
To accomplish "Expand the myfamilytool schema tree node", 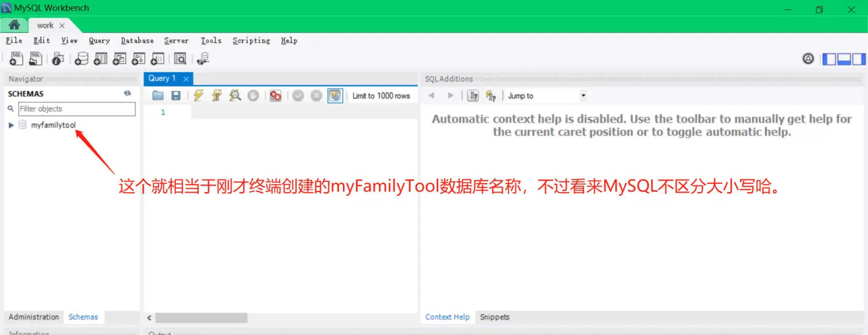I will point(11,125).
